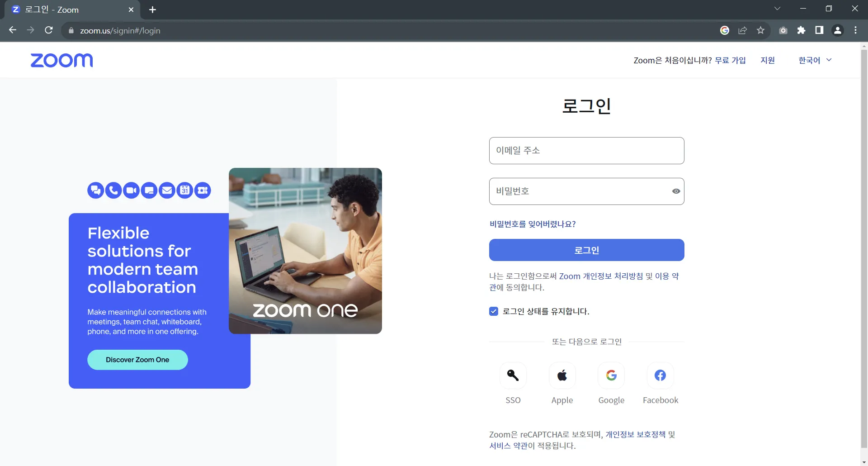Viewport: 868px width, 466px height.
Task: Click the 비밀번호 input field
Action: point(587,191)
